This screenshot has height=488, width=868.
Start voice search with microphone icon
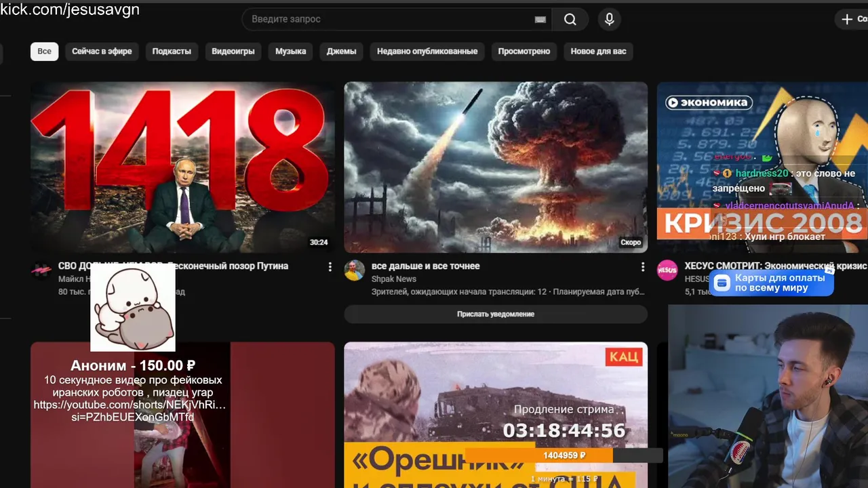tap(609, 20)
